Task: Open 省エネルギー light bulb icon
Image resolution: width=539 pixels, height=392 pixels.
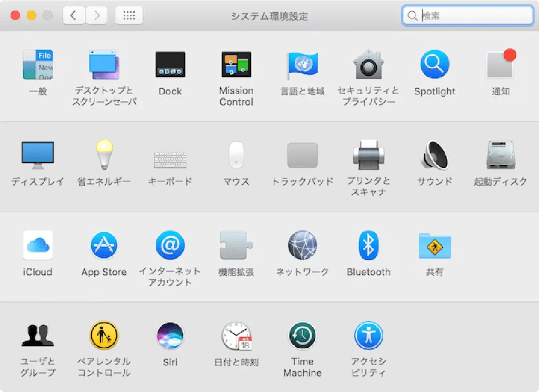Action: pos(104,155)
